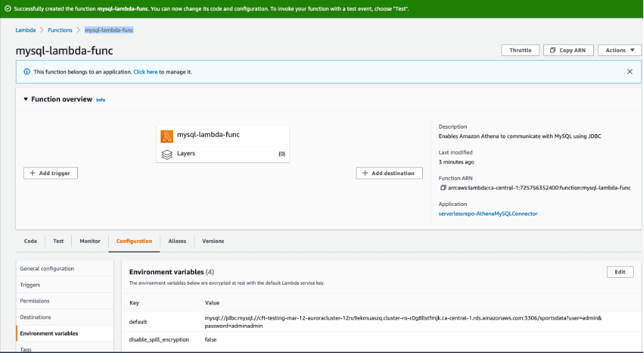Click the Key column header
Viewport: 644px width, 353px height.
click(x=134, y=303)
